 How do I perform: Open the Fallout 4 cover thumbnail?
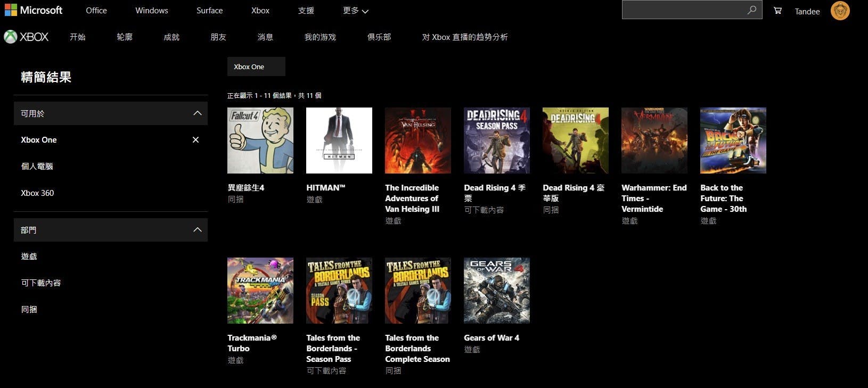[260, 141]
